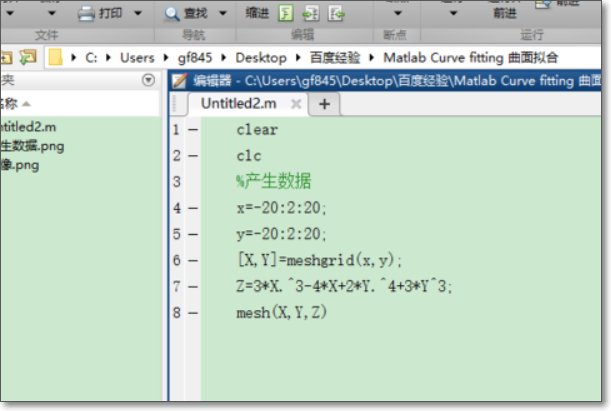This screenshot has height=411, width=611.
Task: Click the increase indent icon
Action: [x=311, y=14]
